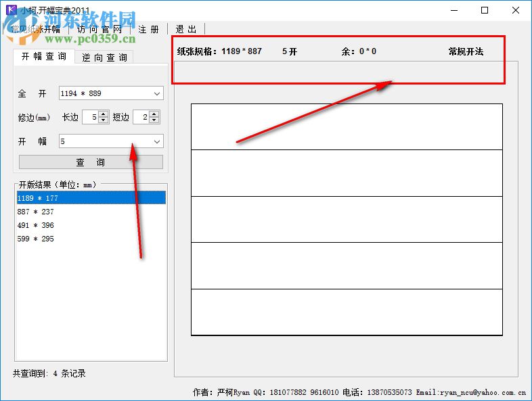Decrease the 长边 trim value
Screen dimensions: 532x401
tap(104, 120)
